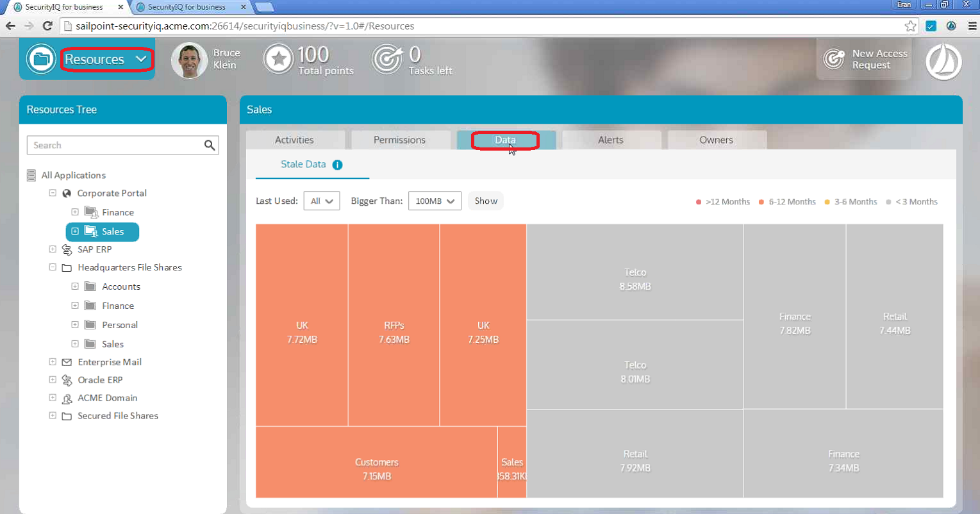
Task: Click the Enterprise Mail envelope icon
Action: pyautogui.click(x=67, y=362)
